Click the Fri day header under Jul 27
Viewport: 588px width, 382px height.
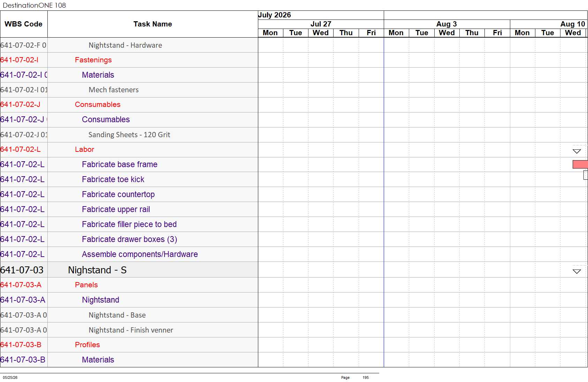[371, 33]
